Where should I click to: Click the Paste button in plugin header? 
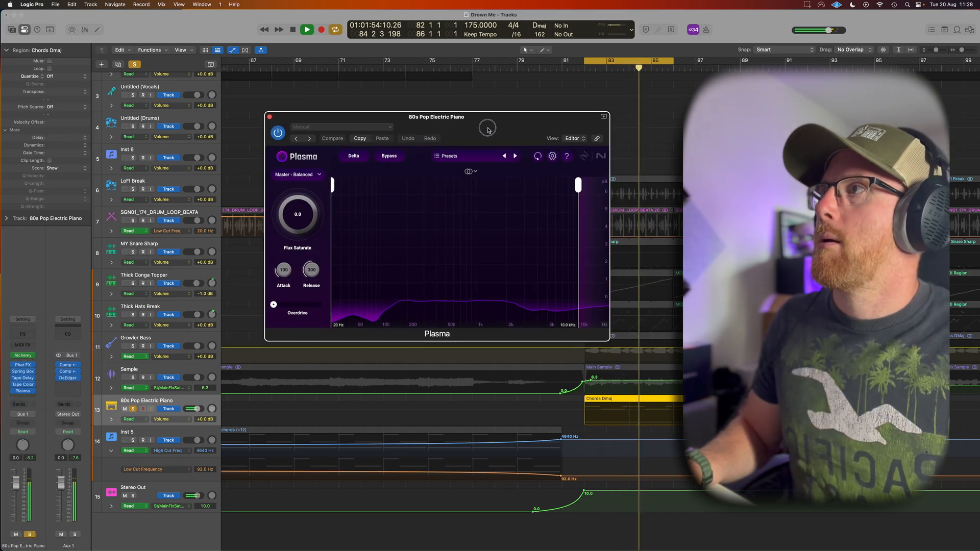tap(382, 138)
